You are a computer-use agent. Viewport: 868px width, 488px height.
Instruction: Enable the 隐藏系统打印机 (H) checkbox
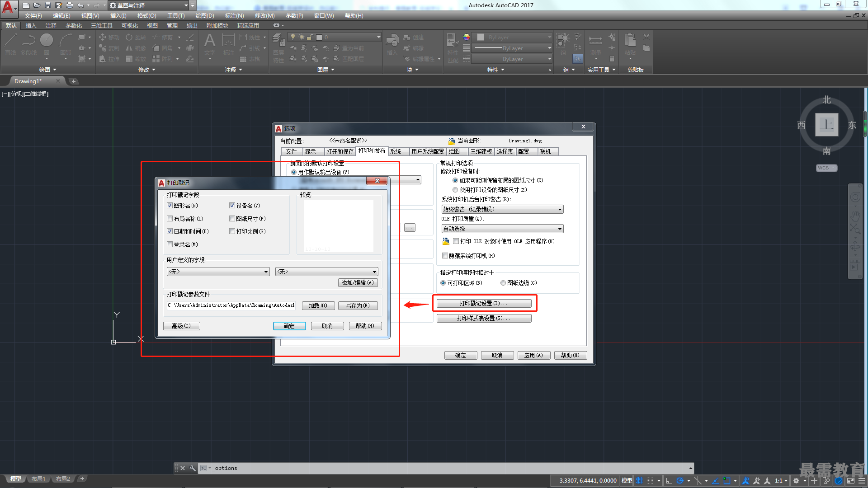445,256
